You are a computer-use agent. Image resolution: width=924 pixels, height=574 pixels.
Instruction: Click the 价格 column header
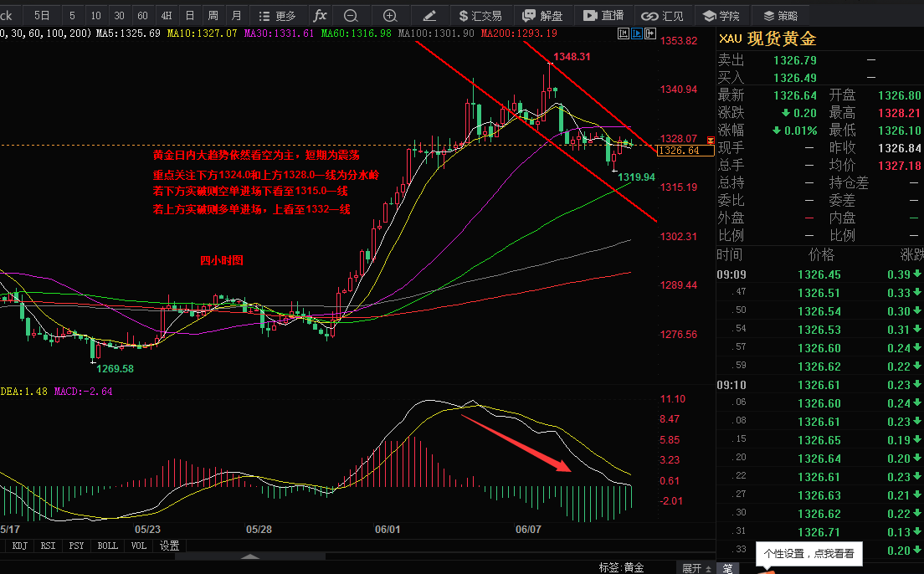point(821,254)
